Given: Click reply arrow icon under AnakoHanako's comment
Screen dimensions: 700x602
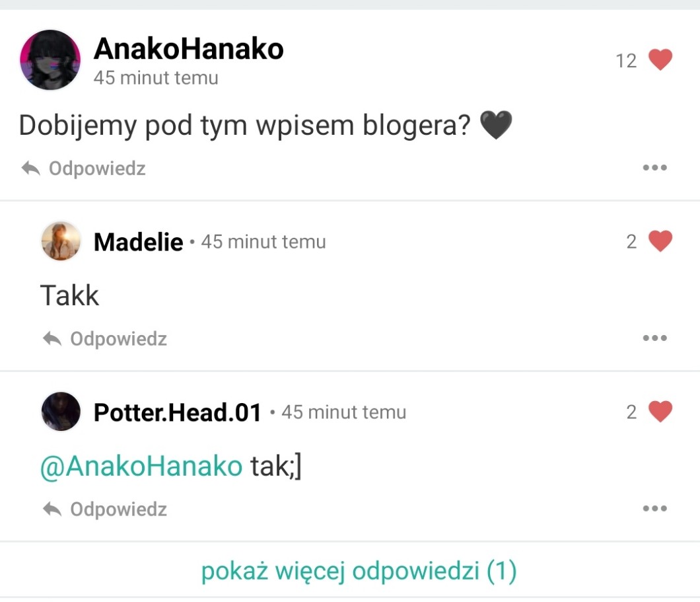Looking at the screenshot, I should (x=31, y=169).
